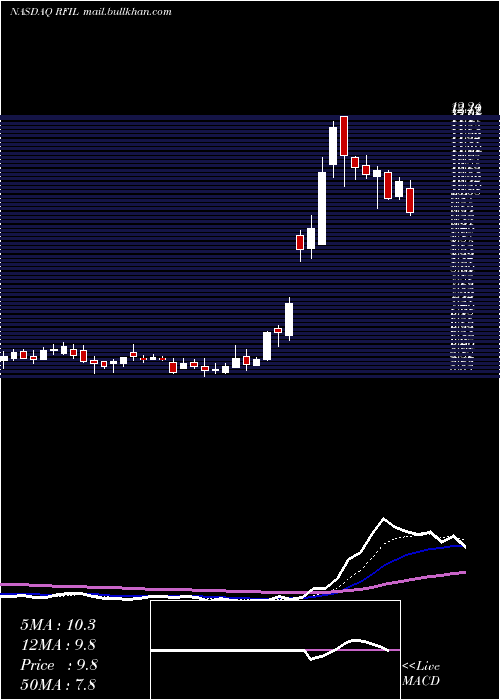Viewport: 500px width, 700px height.
Task: Click the NASDAQ RFIL title text
Action: (x=45, y=12)
